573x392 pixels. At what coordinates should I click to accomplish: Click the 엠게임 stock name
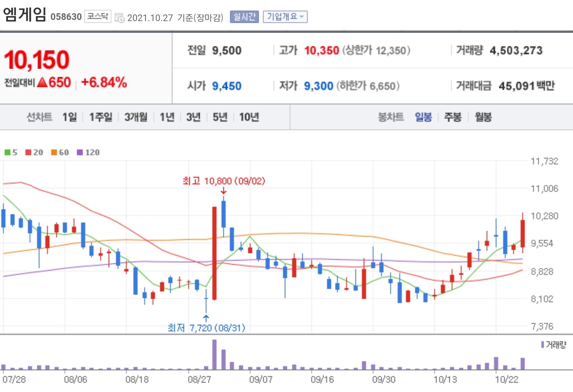click(25, 15)
